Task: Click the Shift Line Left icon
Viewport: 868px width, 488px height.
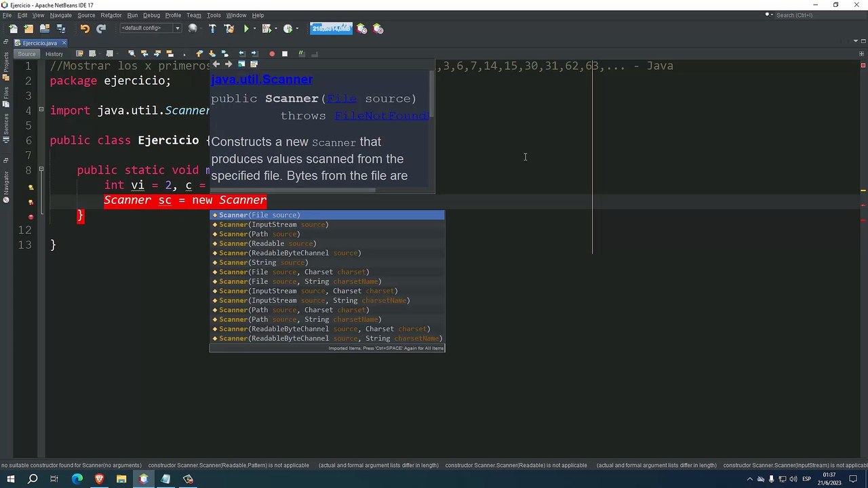Action: click(242, 54)
